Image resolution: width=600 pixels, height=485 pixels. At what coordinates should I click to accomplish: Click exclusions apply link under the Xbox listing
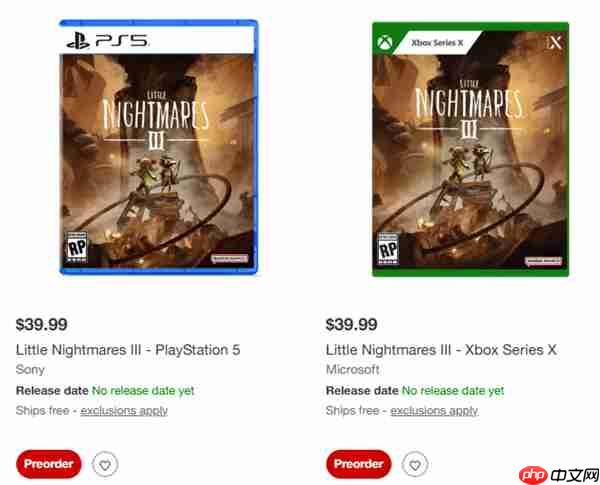tap(434, 410)
